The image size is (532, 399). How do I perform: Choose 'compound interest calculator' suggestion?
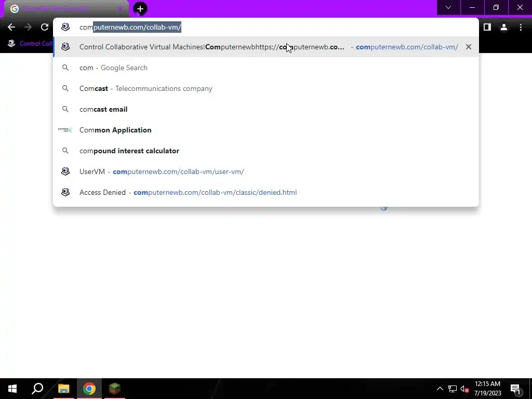coord(266,151)
